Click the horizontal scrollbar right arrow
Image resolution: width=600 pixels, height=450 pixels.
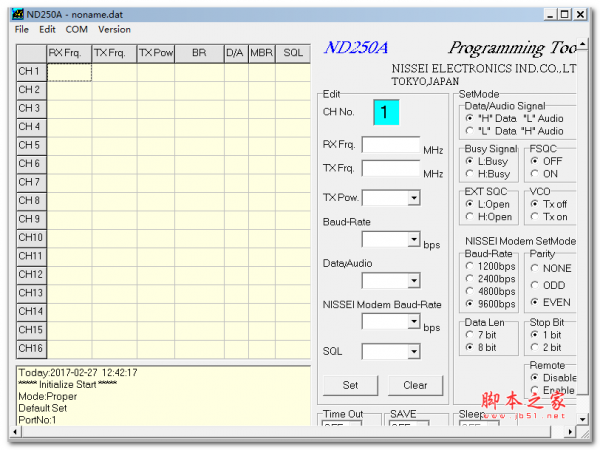coord(571,432)
